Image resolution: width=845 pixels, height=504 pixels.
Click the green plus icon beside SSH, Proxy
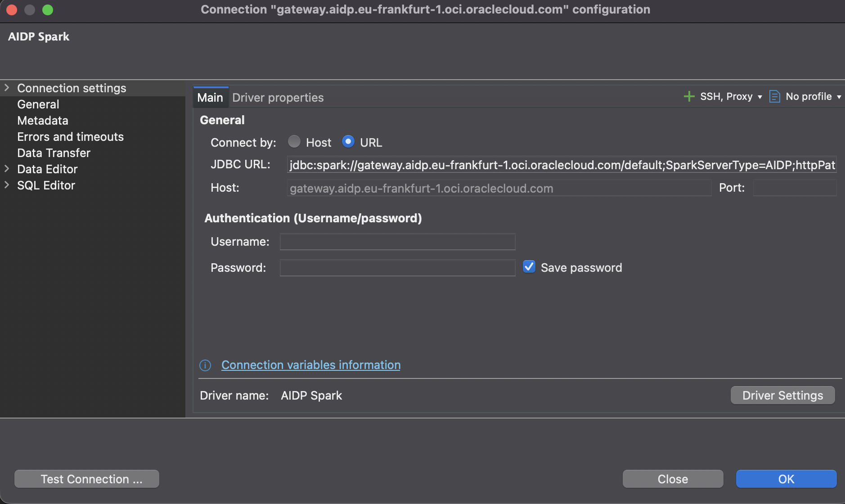pyautogui.click(x=689, y=97)
